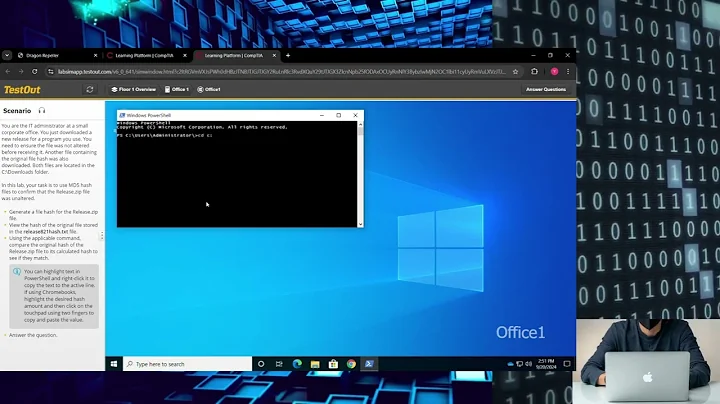Open Task View on taskbar
Viewport: 720px width, 404px height.
279,364
